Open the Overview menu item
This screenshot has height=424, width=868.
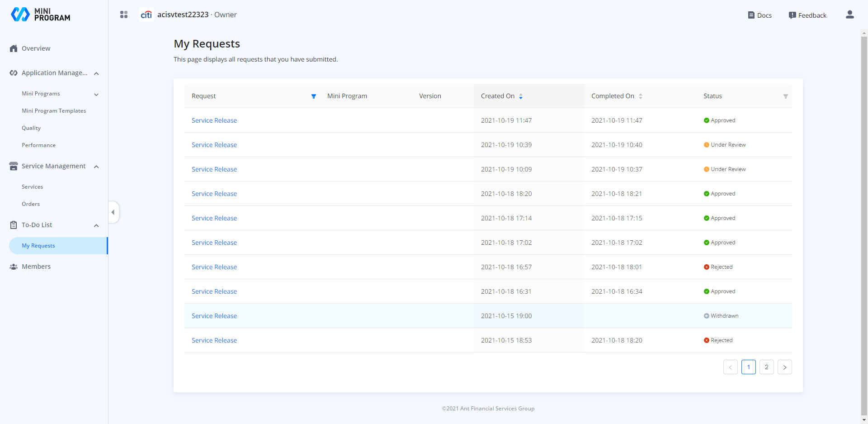(36, 48)
